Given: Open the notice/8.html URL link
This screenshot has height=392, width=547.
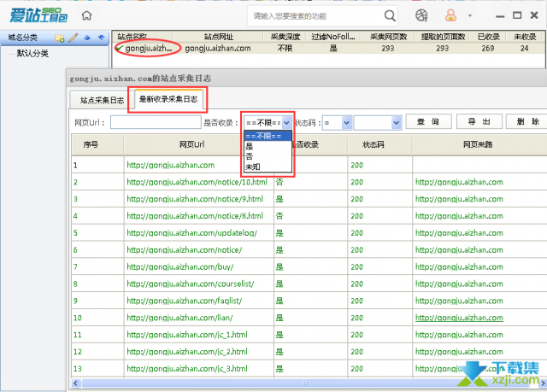Looking at the screenshot, I should coord(195,216).
